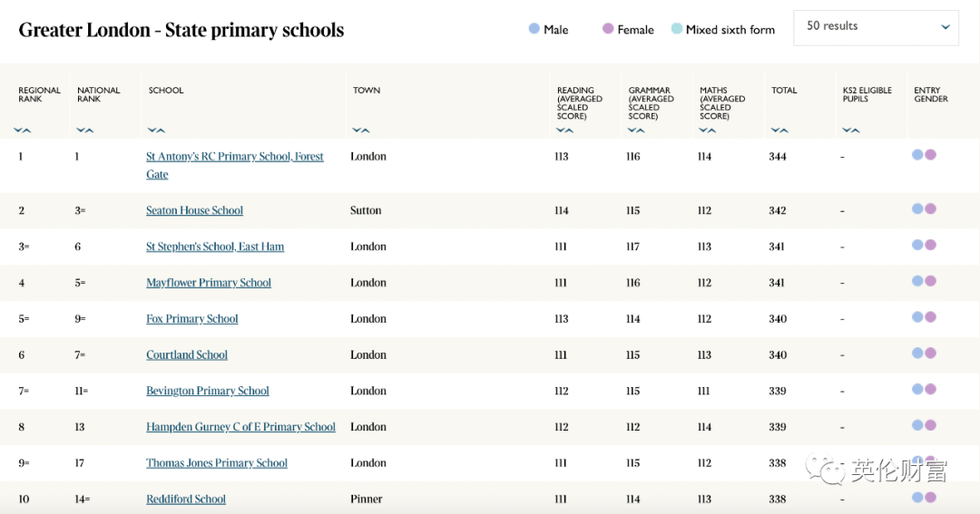
Task: Open Hampden Gurney C of E Primary School
Action: tap(240, 427)
